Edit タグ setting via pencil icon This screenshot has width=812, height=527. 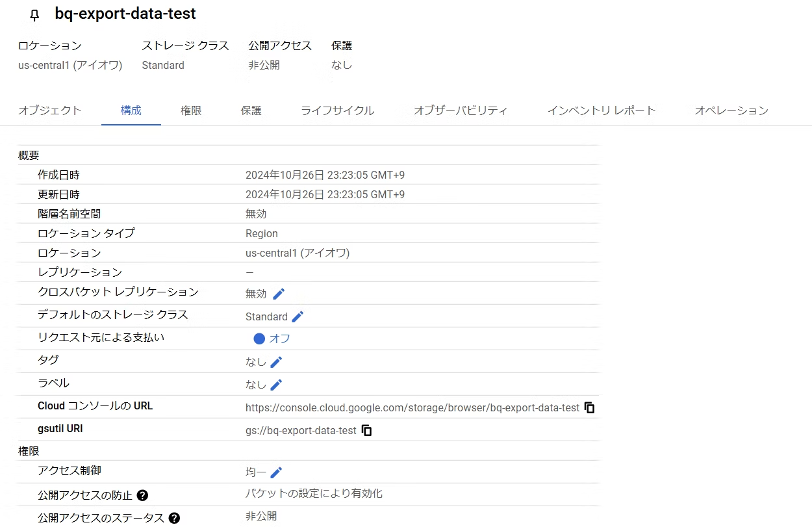tap(275, 361)
